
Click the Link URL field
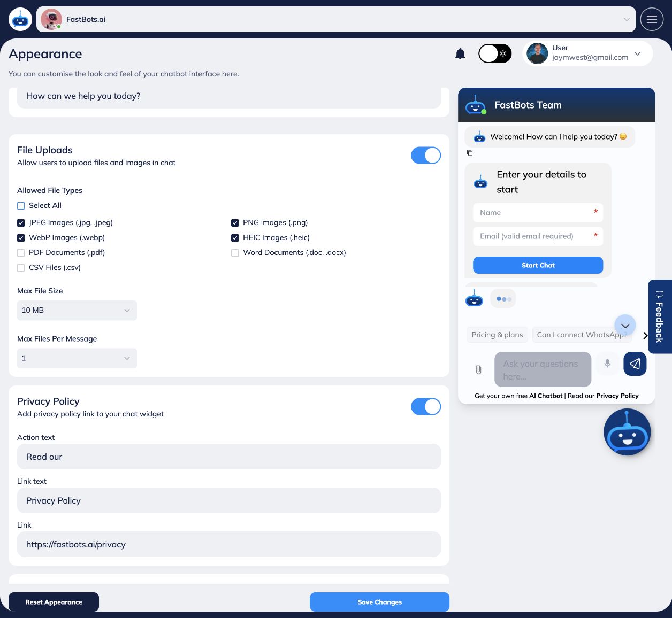pyautogui.click(x=229, y=544)
